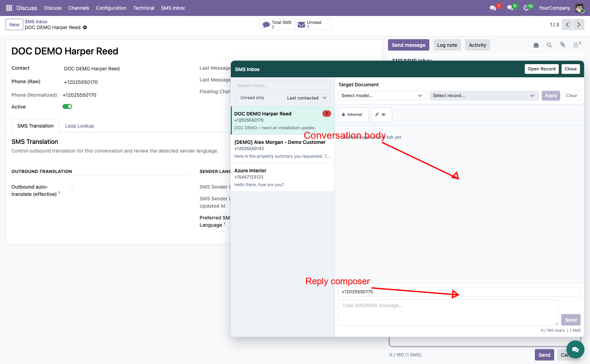
Task: Click Open Record button
Action: (x=542, y=69)
